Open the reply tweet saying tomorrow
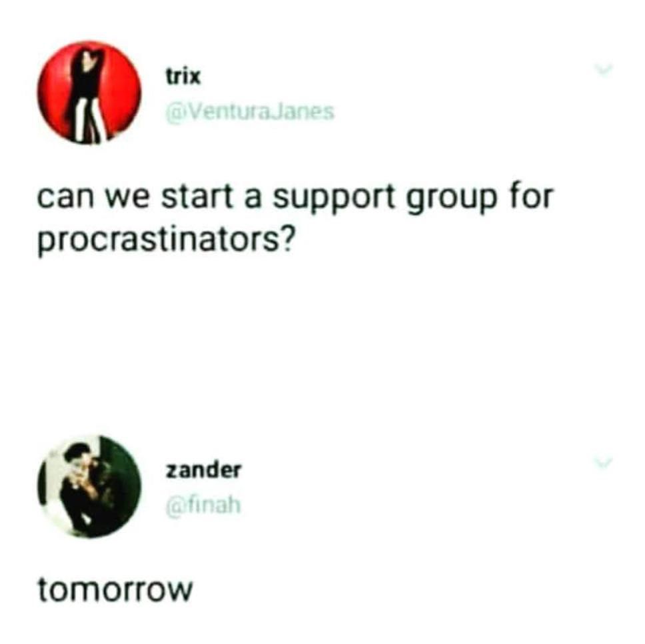The image size is (645, 644). (115, 589)
